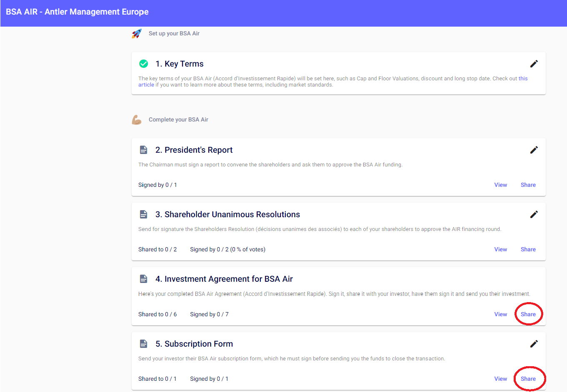This screenshot has width=567, height=392.
Task: Open the 'this article' link in Key Terms
Action: pyautogui.click(x=523, y=79)
